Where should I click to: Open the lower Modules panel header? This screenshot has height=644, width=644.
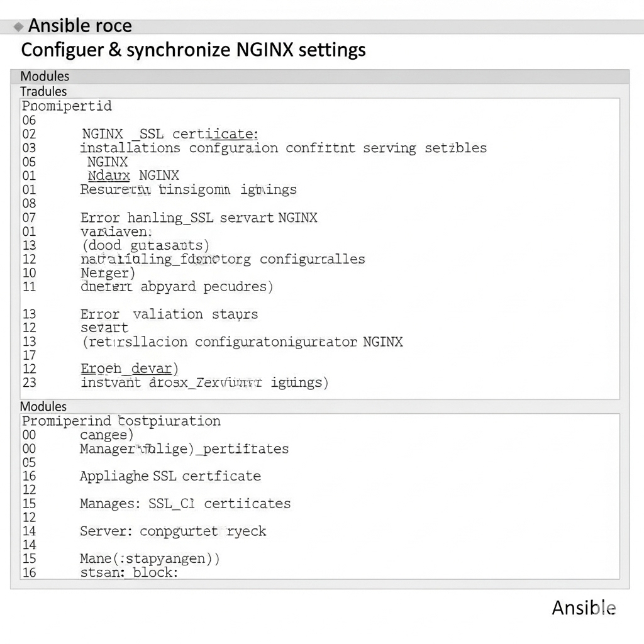[43, 406]
